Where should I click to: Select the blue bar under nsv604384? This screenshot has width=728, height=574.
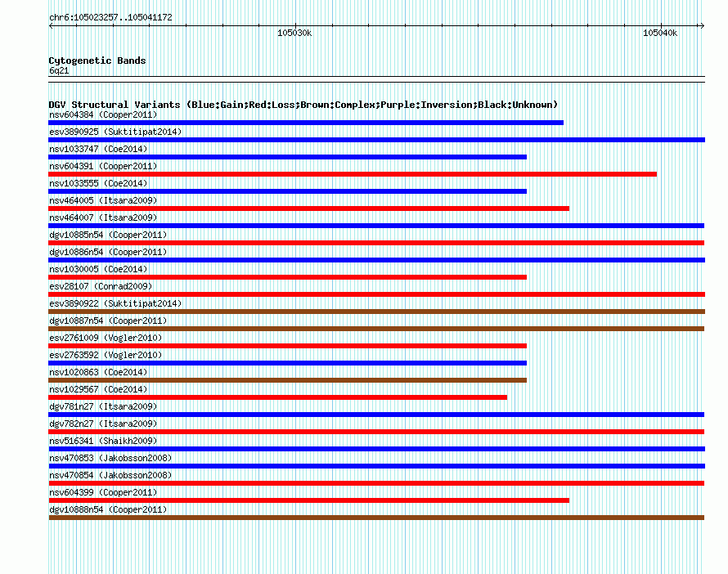point(306,123)
